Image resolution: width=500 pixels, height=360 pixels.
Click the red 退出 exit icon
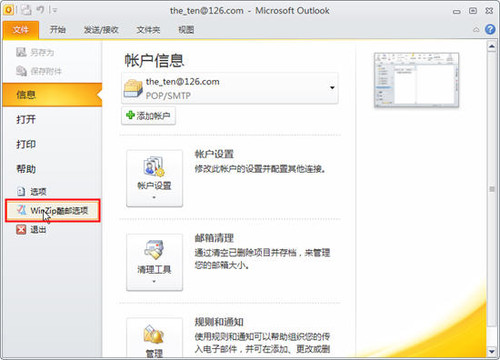point(21,229)
